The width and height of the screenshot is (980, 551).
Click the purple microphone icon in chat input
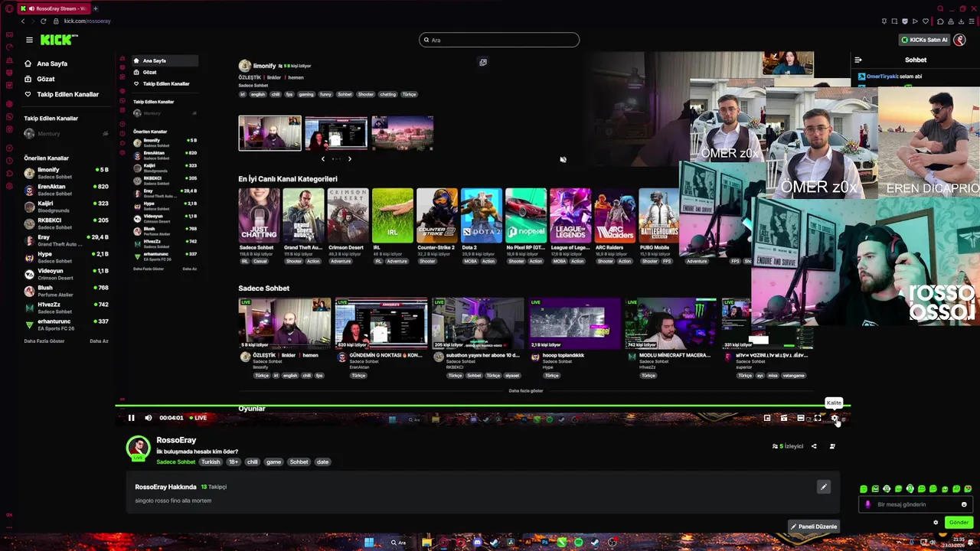click(x=867, y=504)
